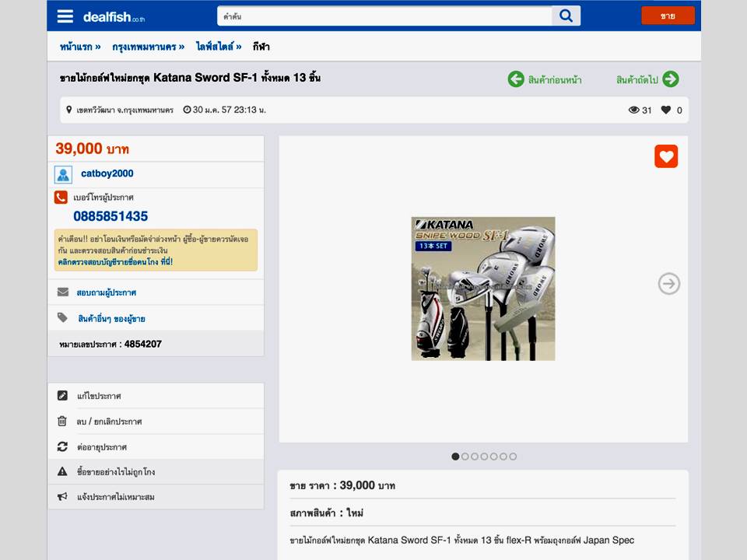This screenshot has height=560, width=747.
Task: Select the fourth gallery dot indicator
Action: pos(484,457)
